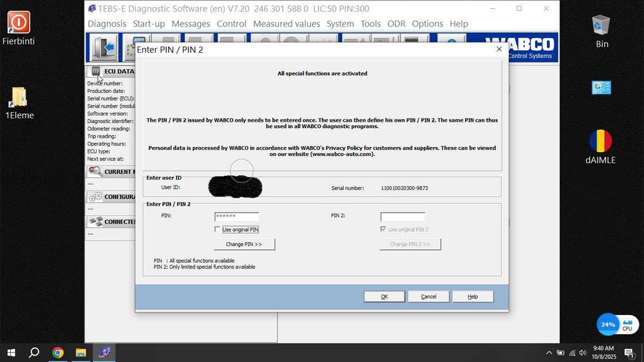644x362 pixels.
Task: Click TEBS-E app icon in taskbar
Action: pos(104,352)
